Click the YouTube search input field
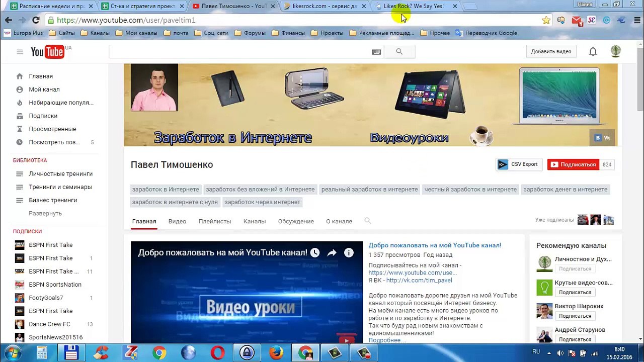 click(247, 52)
